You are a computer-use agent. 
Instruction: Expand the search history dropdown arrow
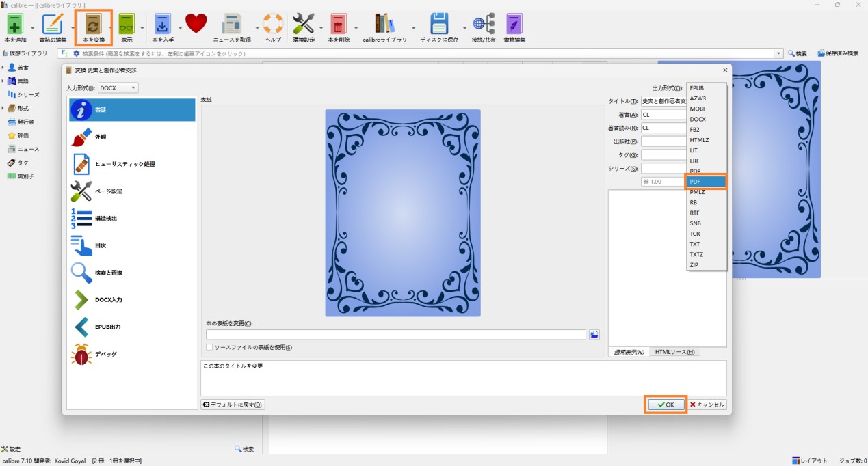pos(778,53)
